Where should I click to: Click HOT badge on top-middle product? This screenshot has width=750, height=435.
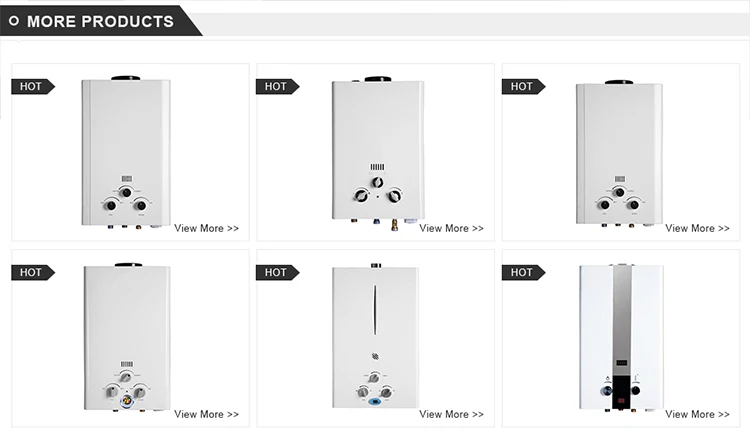(276, 86)
